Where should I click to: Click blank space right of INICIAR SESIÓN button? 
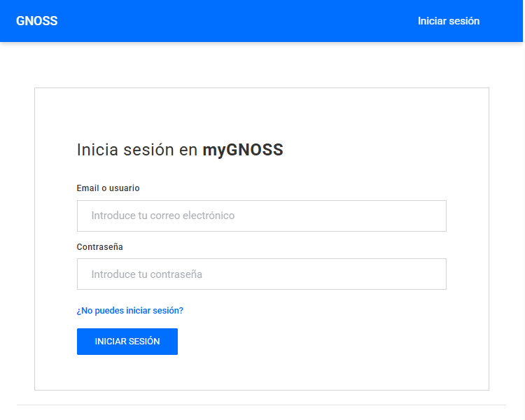[x=315, y=342]
